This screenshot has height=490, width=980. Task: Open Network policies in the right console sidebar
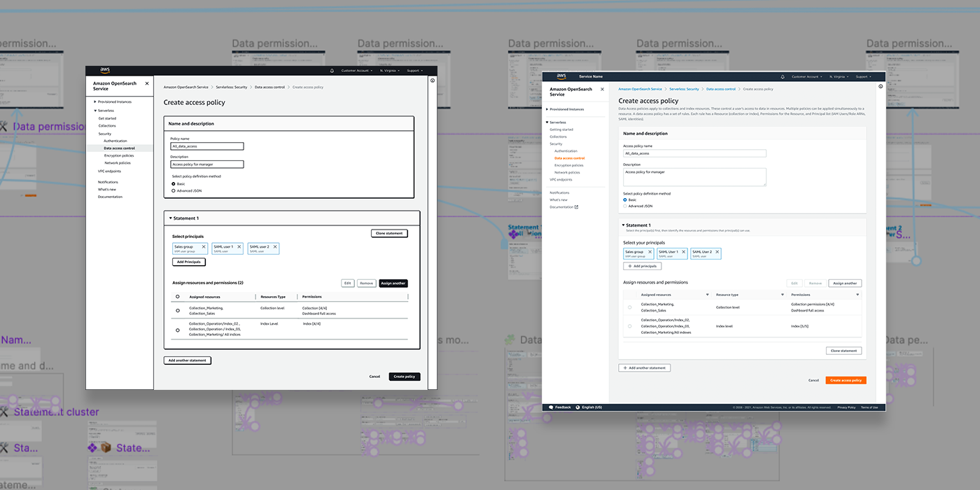[567, 172]
